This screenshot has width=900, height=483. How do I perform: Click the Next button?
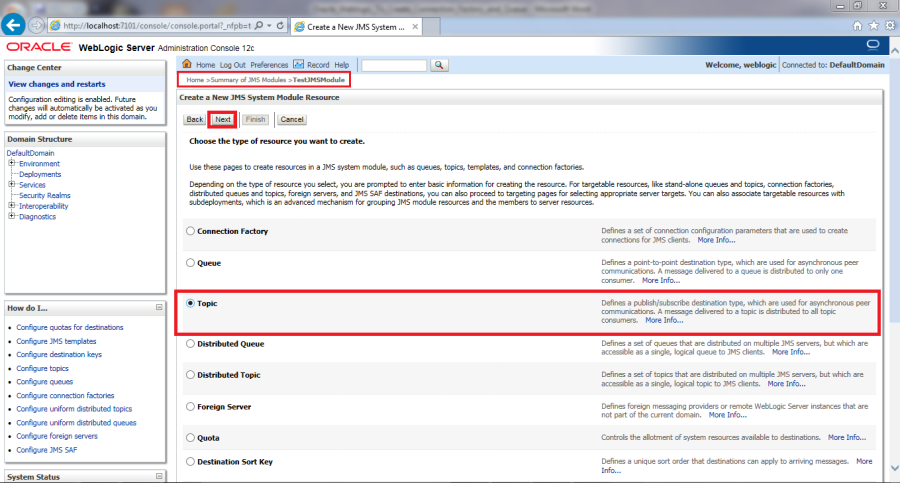tap(223, 119)
